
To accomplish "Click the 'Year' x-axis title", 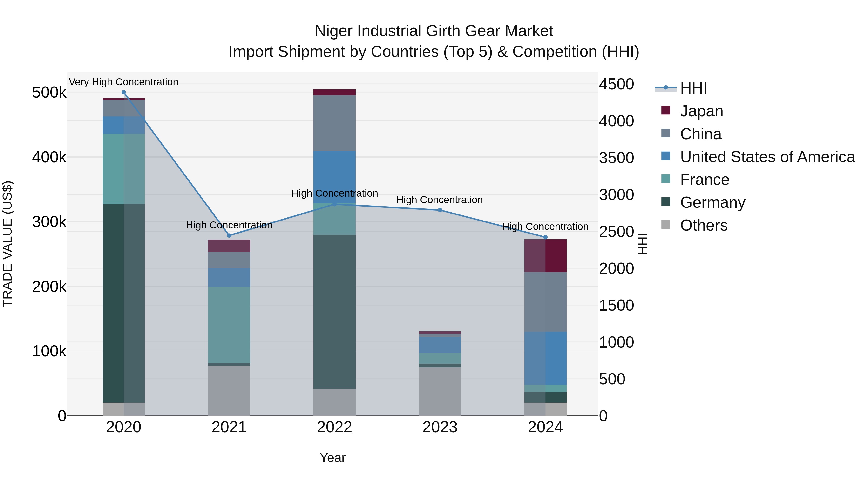I will click(x=332, y=458).
